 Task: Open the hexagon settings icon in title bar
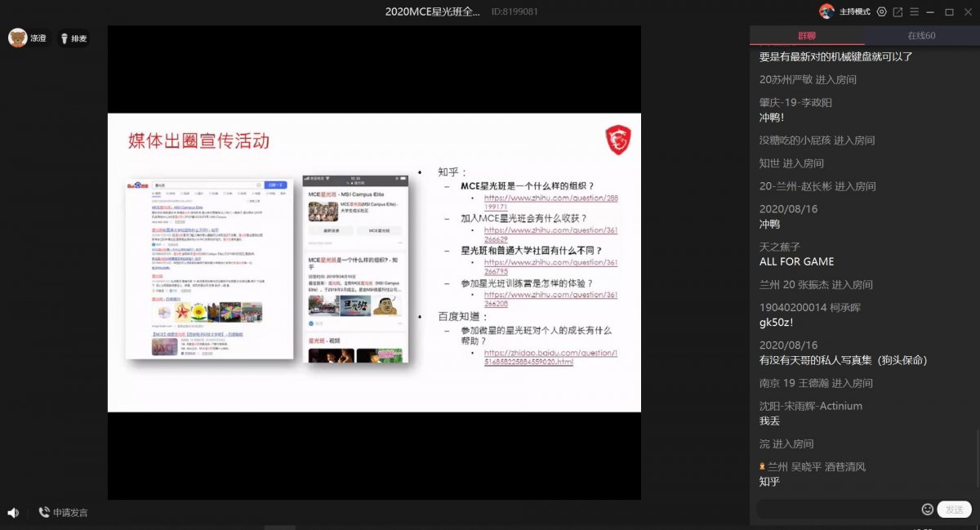point(881,11)
